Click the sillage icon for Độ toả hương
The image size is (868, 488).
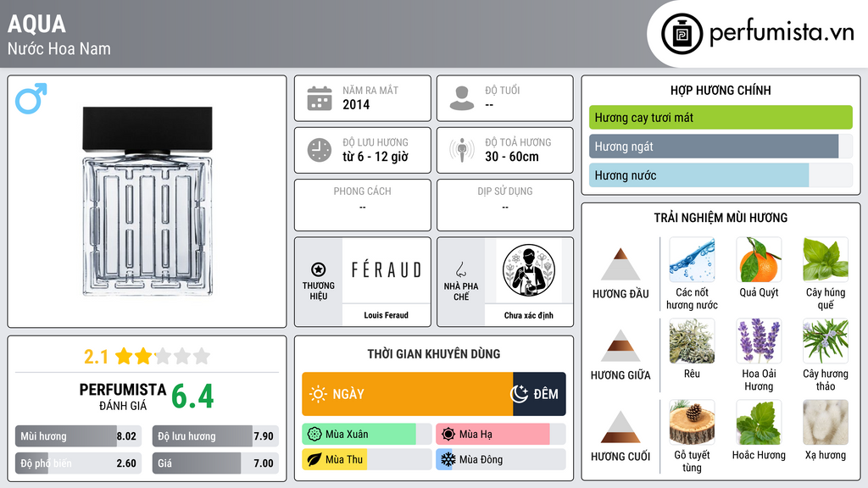click(462, 150)
